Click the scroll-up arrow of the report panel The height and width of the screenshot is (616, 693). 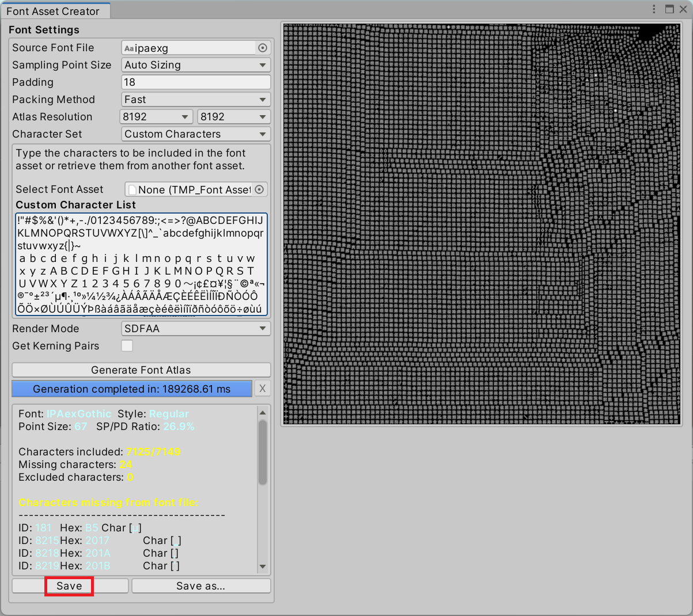(x=263, y=412)
